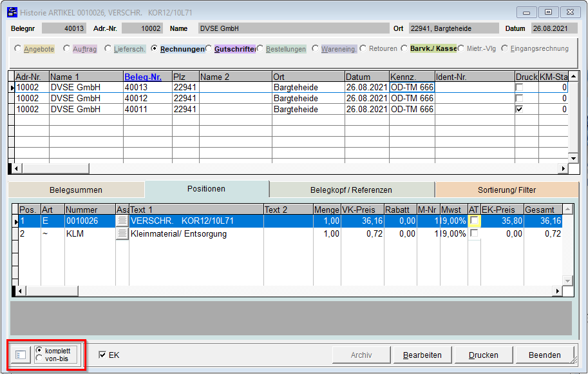Select Beleg-Nr. cell 40012
This screenshot has height=374, width=588.
[147, 99]
